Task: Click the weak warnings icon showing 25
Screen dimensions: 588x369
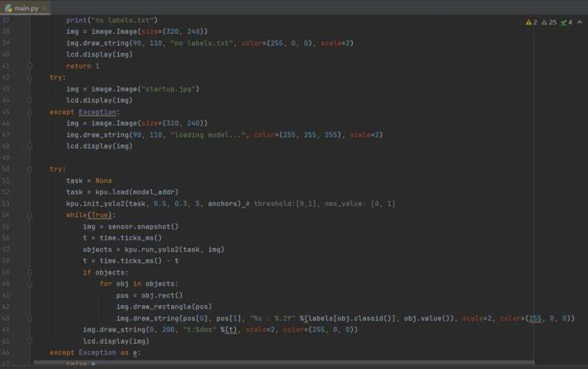Action: pos(546,23)
